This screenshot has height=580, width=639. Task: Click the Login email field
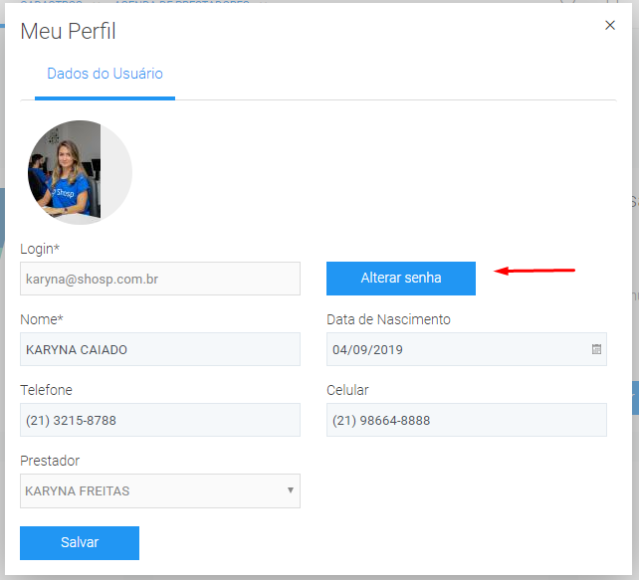pyautogui.click(x=160, y=279)
